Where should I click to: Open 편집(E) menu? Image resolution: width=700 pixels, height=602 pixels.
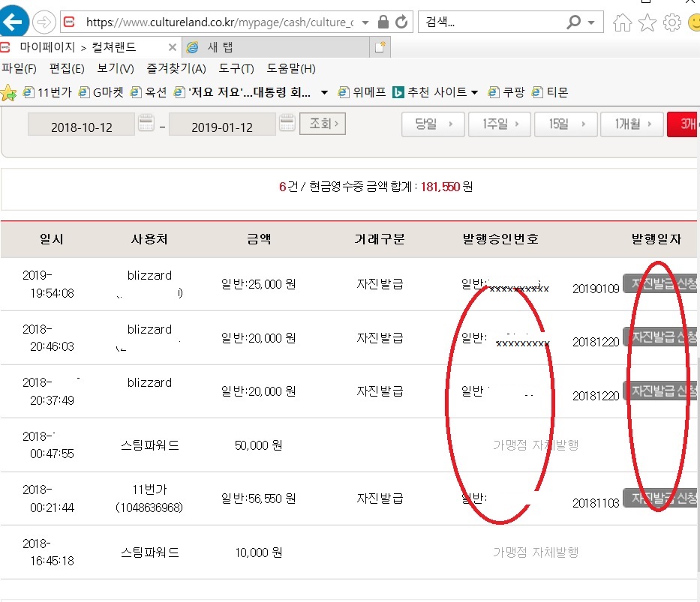tap(67, 69)
